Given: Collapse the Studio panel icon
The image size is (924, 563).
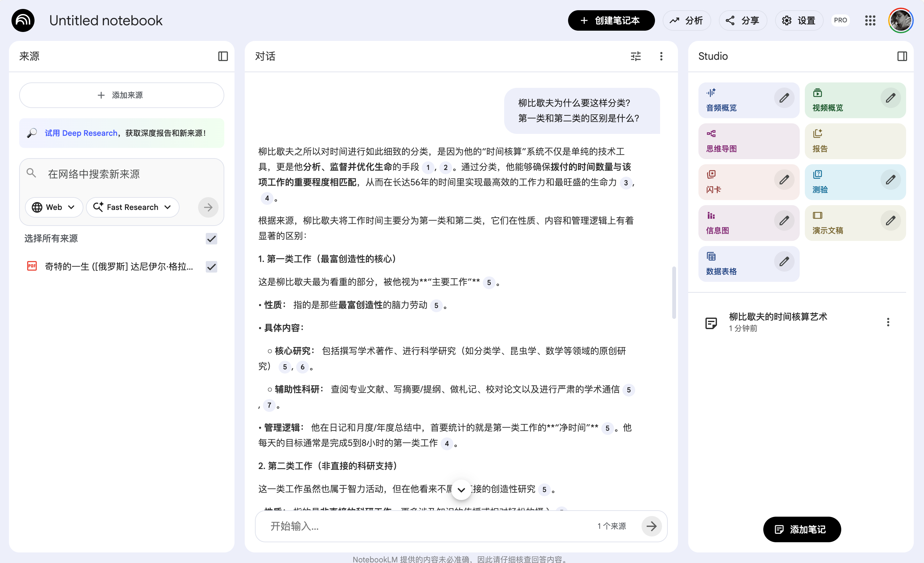Looking at the screenshot, I should (902, 56).
